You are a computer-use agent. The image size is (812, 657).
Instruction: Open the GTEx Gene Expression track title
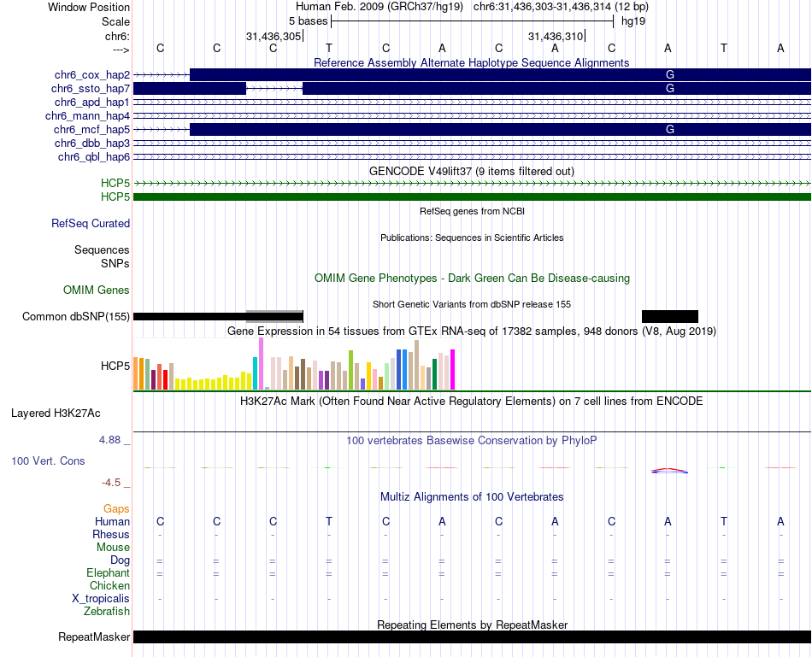click(471, 331)
